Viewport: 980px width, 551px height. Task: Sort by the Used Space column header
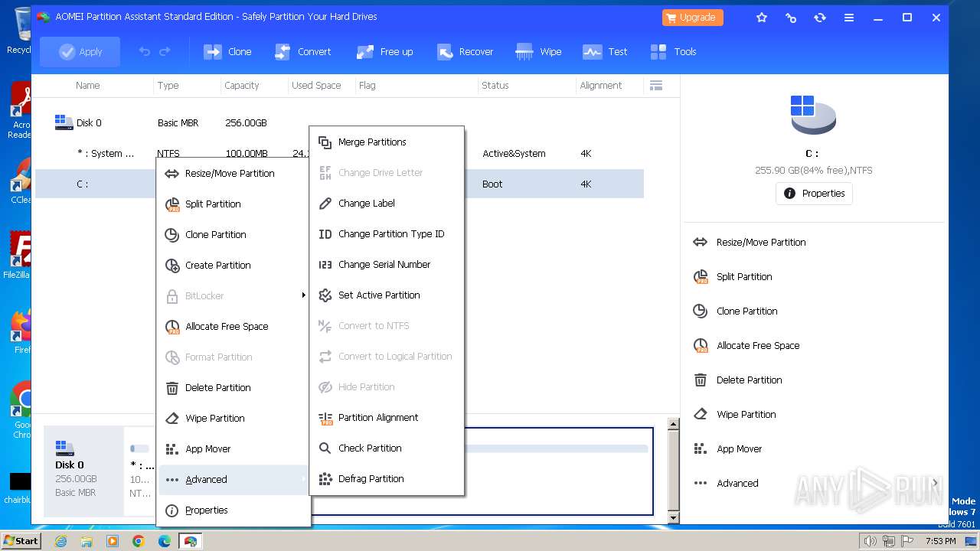pos(316,86)
